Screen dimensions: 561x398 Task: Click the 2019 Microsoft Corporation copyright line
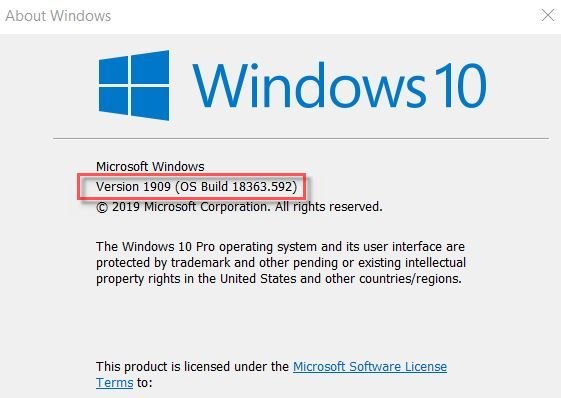(x=239, y=207)
